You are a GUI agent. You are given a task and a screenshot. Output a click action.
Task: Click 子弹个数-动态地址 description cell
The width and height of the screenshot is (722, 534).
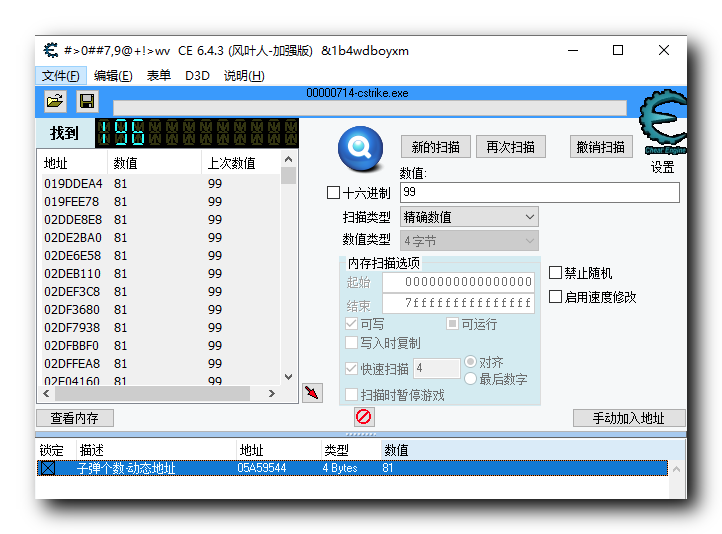[x=126, y=468]
